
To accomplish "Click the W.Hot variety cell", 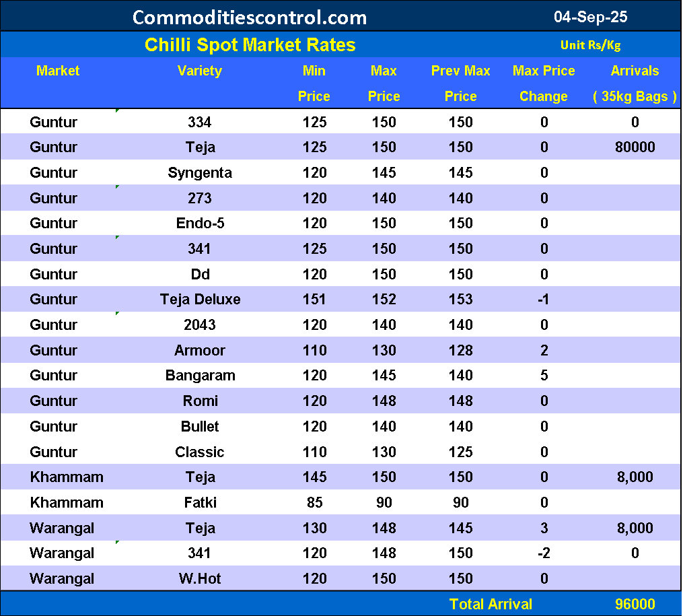I will [x=200, y=579].
